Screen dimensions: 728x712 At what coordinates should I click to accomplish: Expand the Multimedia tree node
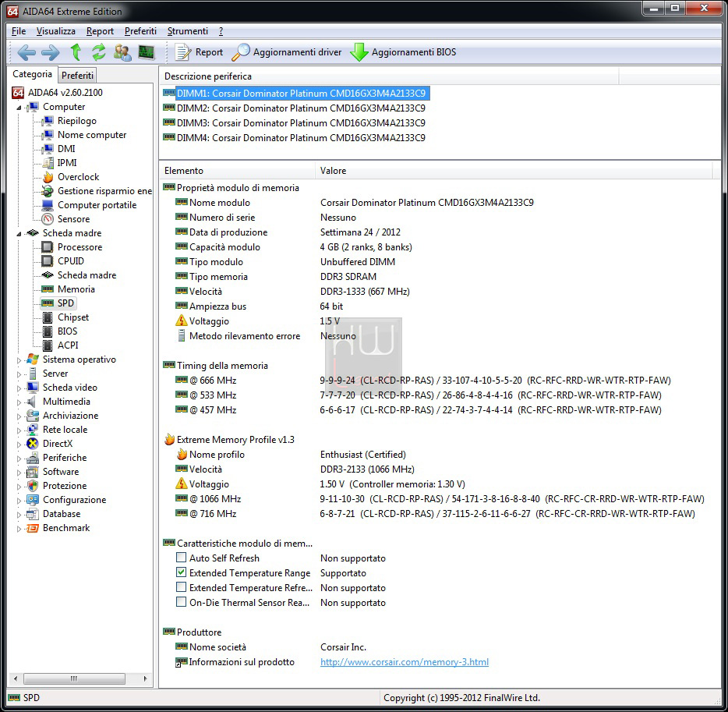(19, 402)
